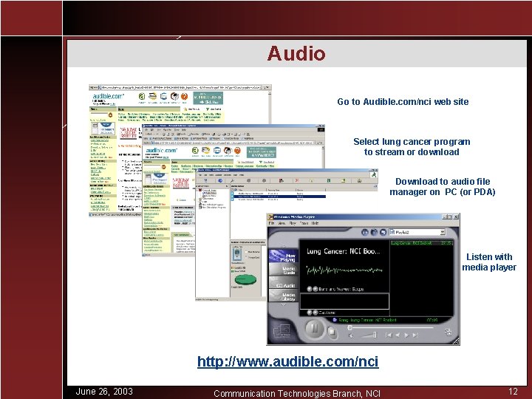The height and width of the screenshot is (399, 532).
Task: Adjust the volume slider in Media Player
Action: [369, 335]
